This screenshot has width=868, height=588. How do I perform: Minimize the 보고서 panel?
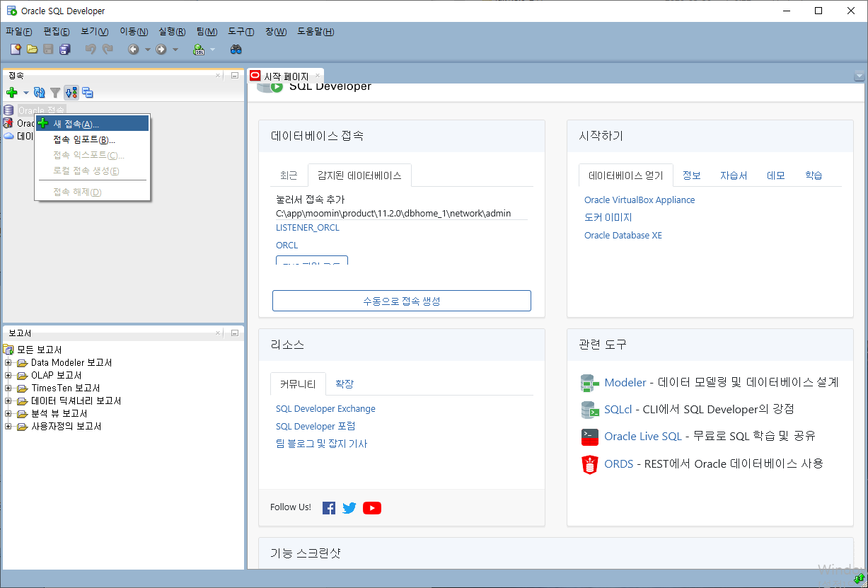(x=235, y=333)
